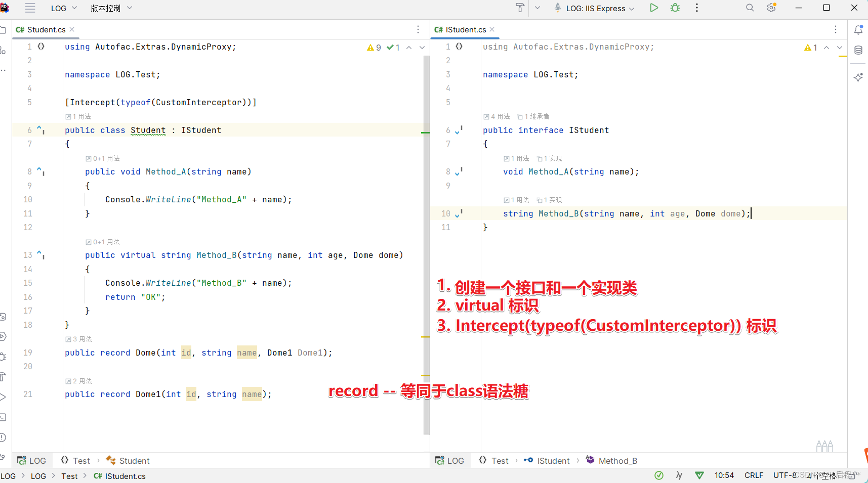868x483 pixels.
Task: Click the 10:54 caret position indicator
Action: pos(724,475)
